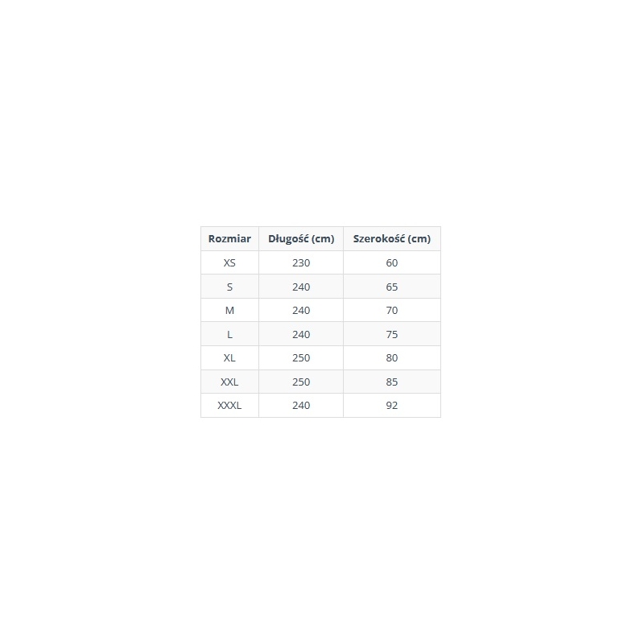Click the width value 65
This screenshot has height=644, width=644.
(392, 287)
